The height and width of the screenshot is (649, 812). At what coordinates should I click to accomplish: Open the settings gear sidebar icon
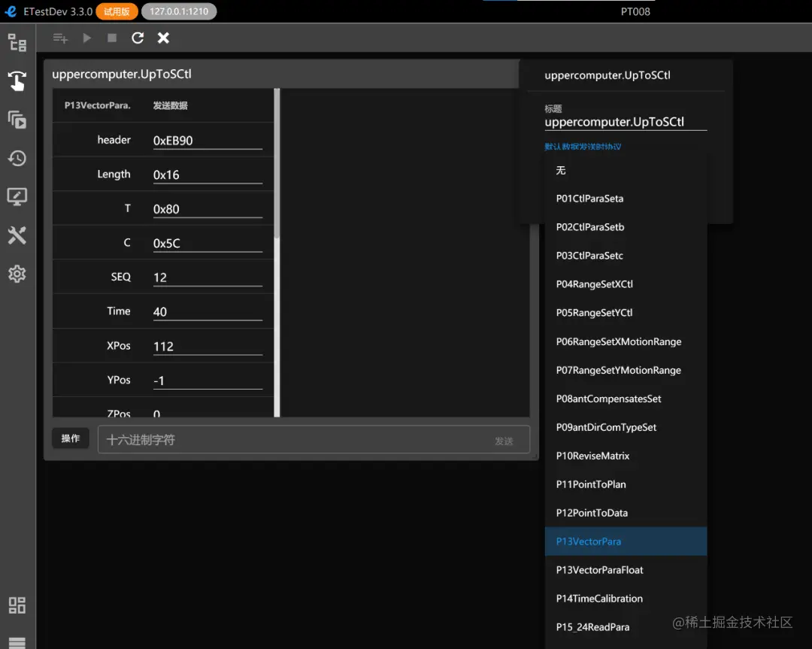(17, 274)
